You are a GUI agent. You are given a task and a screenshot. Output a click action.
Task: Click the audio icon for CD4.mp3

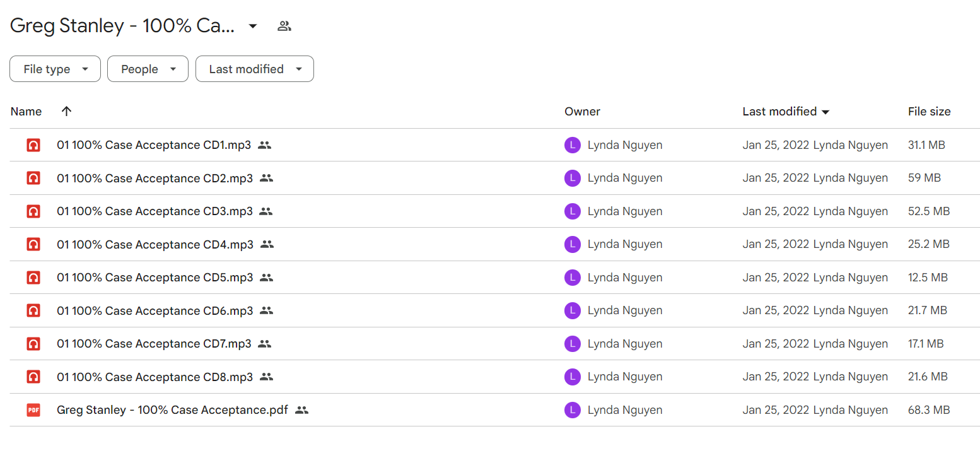pyautogui.click(x=33, y=244)
